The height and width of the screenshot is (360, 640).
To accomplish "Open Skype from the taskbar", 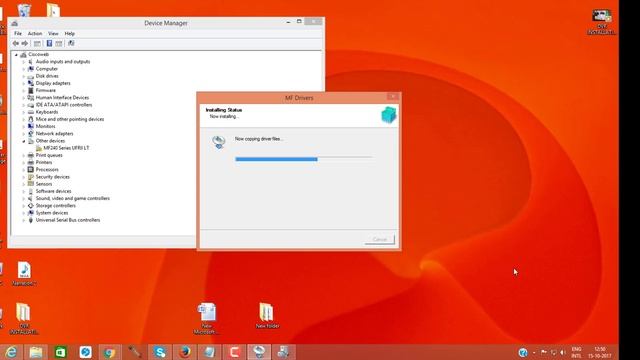I will pyautogui.click(x=160, y=352).
